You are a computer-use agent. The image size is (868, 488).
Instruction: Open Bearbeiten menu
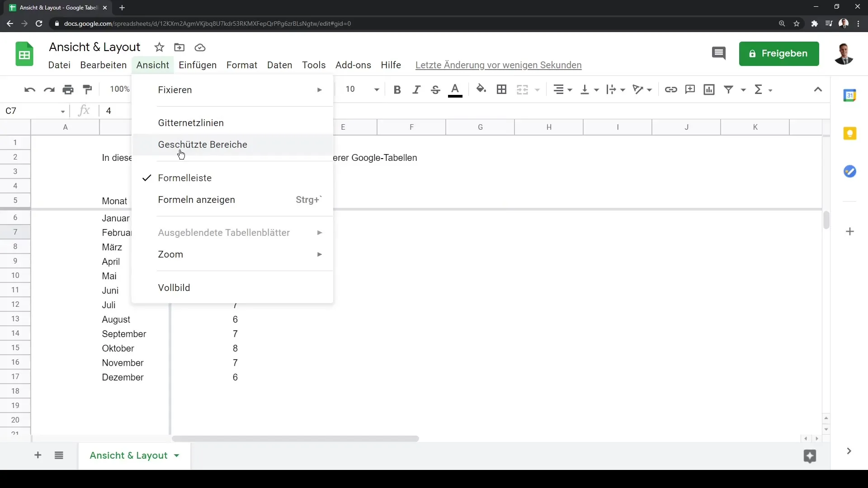coord(104,65)
